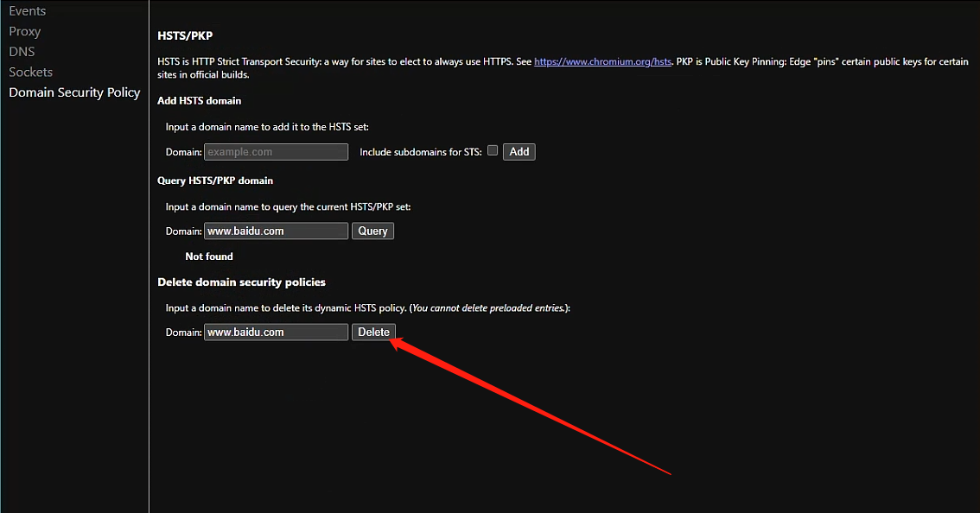Open the Events section in sidebar

point(27,10)
